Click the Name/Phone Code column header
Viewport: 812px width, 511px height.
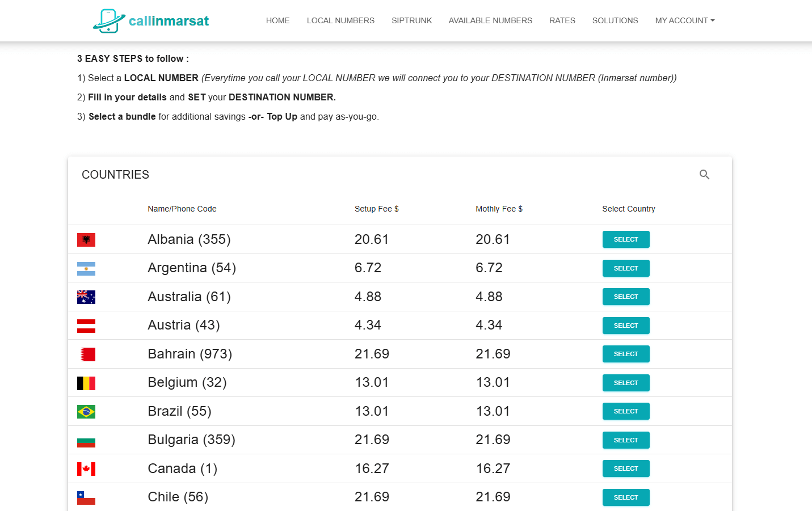(182, 209)
